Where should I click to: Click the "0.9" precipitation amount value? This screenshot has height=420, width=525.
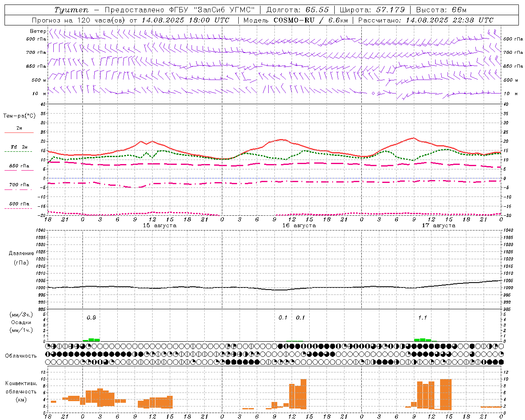(91, 317)
